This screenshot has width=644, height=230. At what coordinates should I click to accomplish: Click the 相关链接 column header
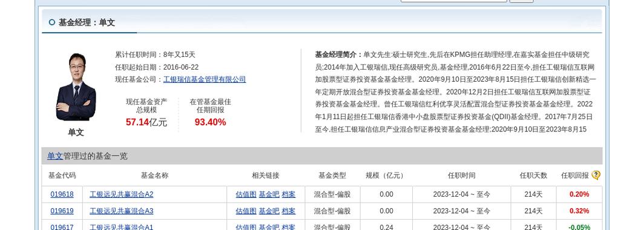266,176
